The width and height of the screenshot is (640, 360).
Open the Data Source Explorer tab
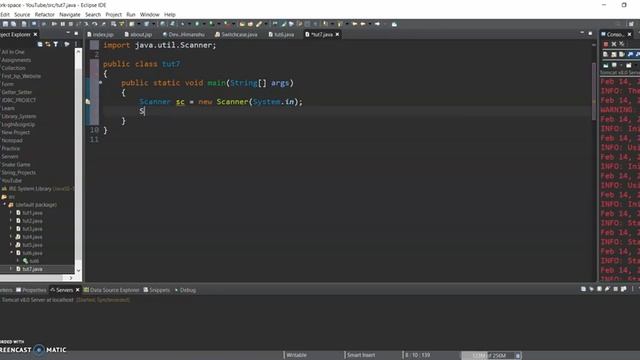tap(111, 290)
